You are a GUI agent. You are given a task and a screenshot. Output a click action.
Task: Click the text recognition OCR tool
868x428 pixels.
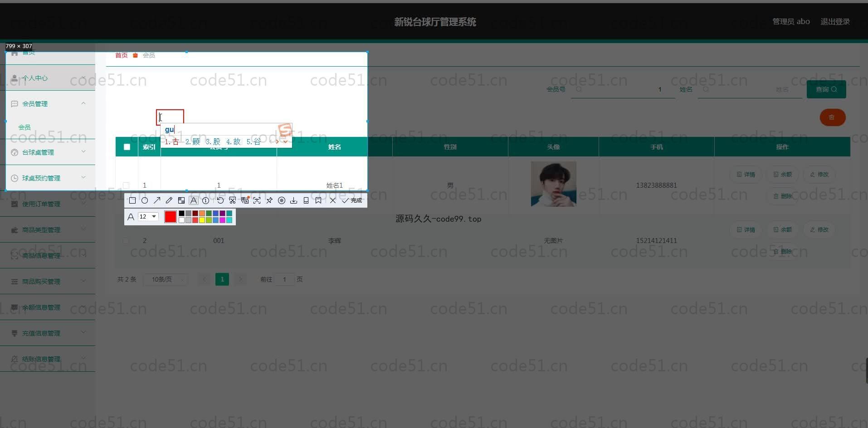257,200
